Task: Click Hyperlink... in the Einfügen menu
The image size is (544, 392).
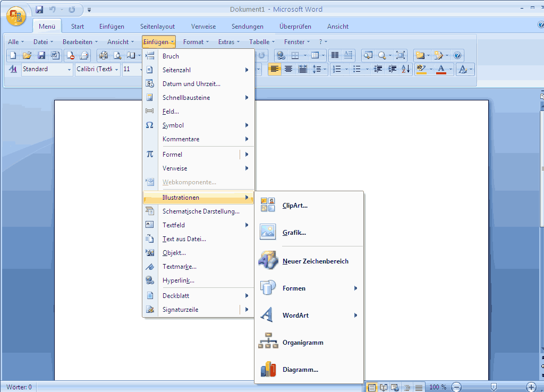Action: (199, 280)
